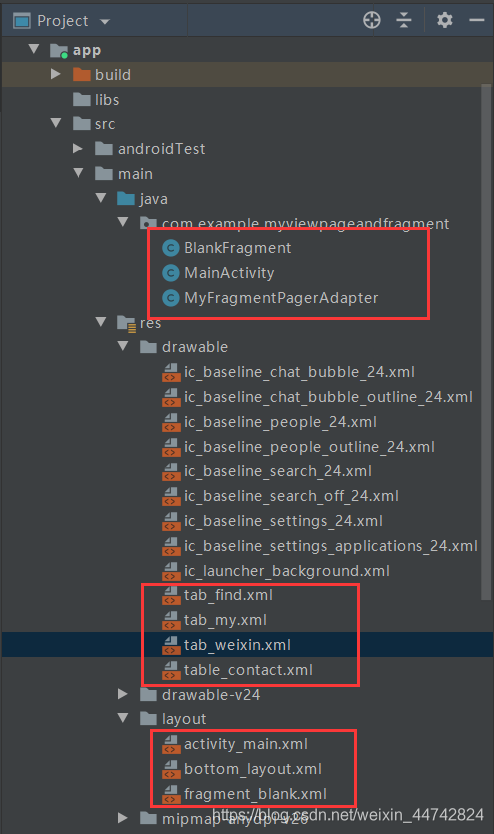494x834 pixels.
Task: Select the BlankFragment class icon
Action: tap(170, 248)
